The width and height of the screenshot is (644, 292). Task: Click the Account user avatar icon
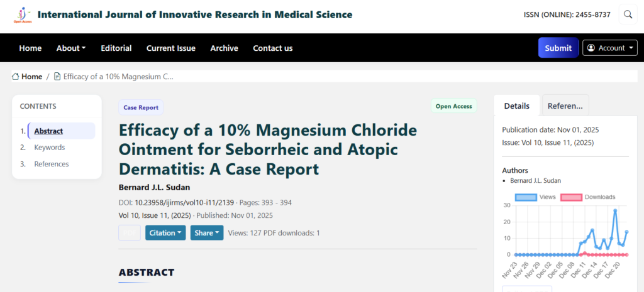tap(591, 48)
